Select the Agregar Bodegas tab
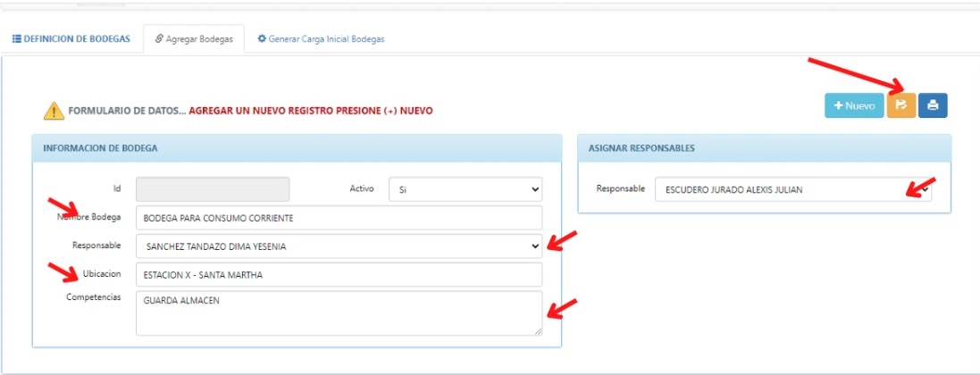This screenshot has height=375, width=980. (x=194, y=38)
